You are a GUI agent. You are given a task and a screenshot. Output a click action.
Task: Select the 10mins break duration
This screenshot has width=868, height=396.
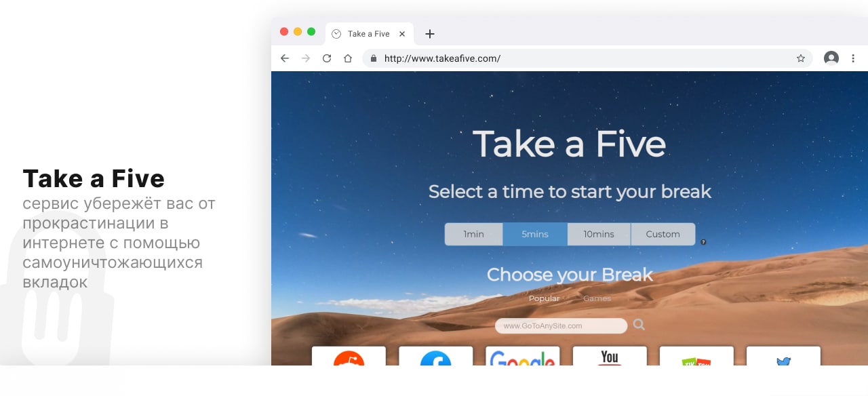(x=599, y=234)
